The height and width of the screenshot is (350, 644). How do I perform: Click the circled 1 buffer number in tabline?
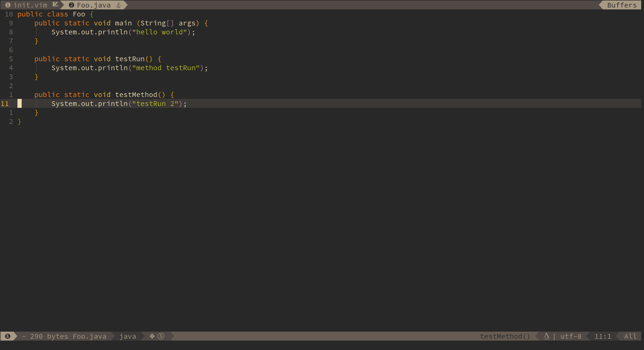(8, 5)
